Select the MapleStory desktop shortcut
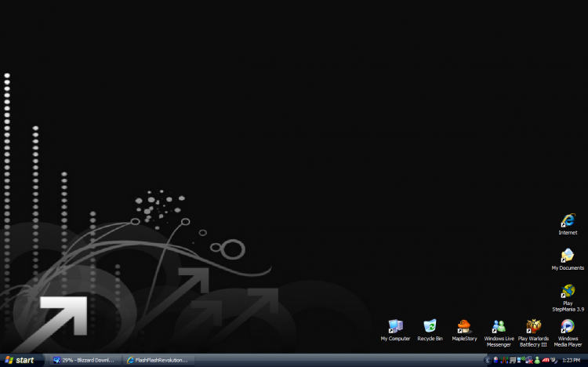This screenshot has height=367, width=588. click(464, 328)
